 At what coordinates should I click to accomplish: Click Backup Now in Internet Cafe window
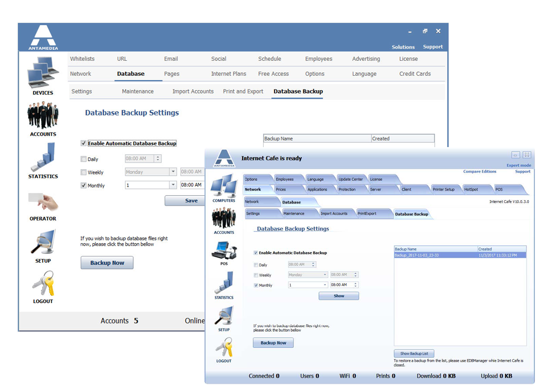273,343
